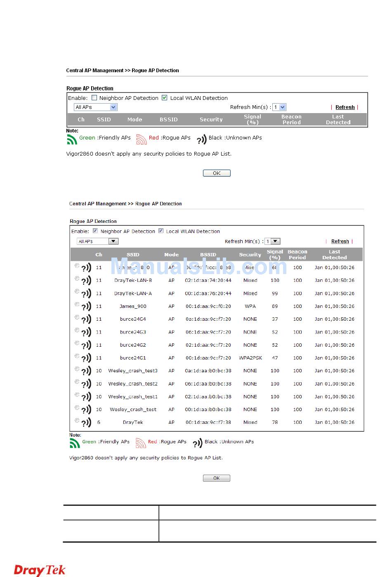This screenshot has height=577, width=392.
Task: Click the signal value 37
Action: (275, 319)
